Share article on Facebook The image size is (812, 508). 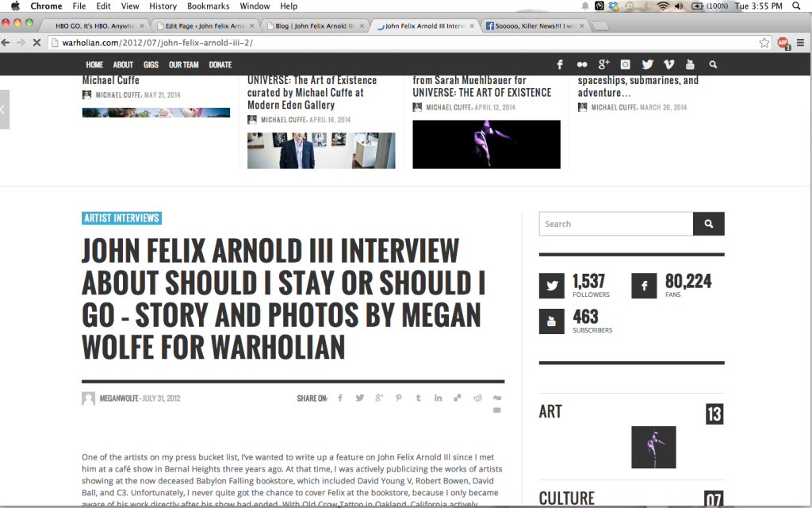click(340, 398)
